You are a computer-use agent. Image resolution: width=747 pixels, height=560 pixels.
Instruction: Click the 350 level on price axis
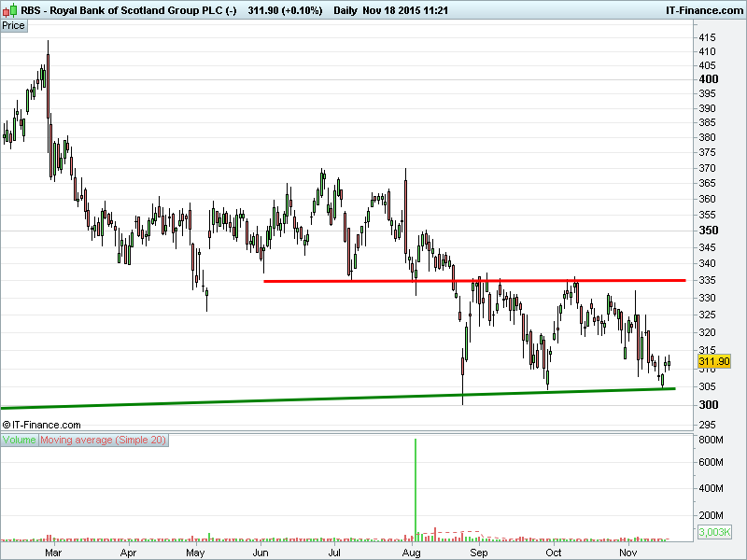(x=709, y=231)
